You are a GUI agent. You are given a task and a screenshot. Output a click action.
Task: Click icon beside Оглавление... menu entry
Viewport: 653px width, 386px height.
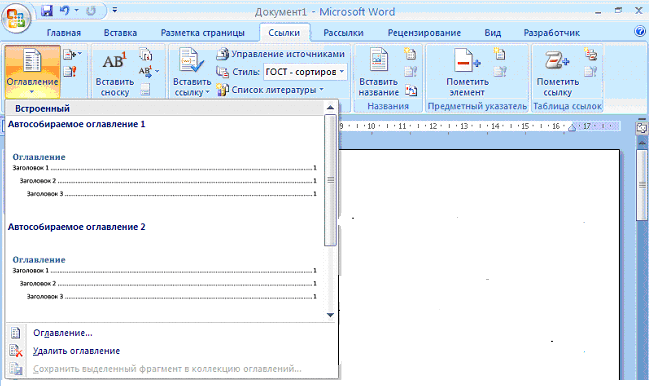pyautogui.click(x=15, y=333)
